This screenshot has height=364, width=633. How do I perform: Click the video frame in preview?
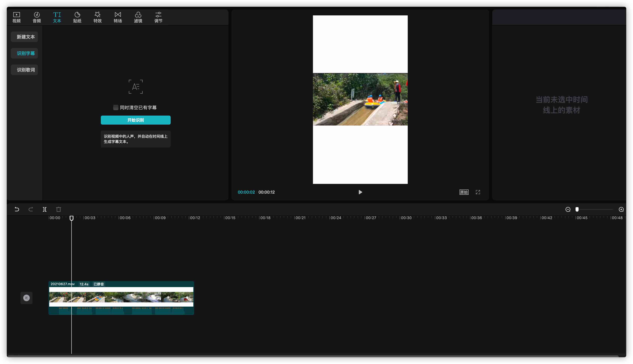click(360, 99)
